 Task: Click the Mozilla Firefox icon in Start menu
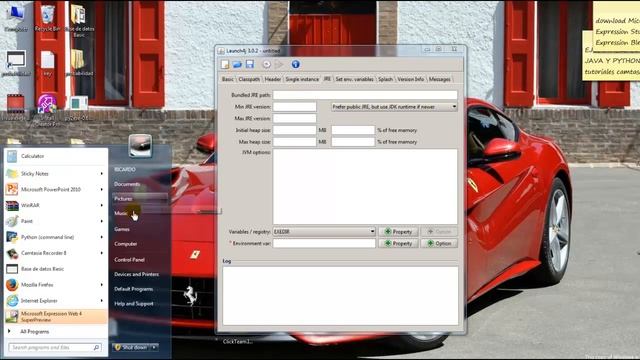[12, 285]
